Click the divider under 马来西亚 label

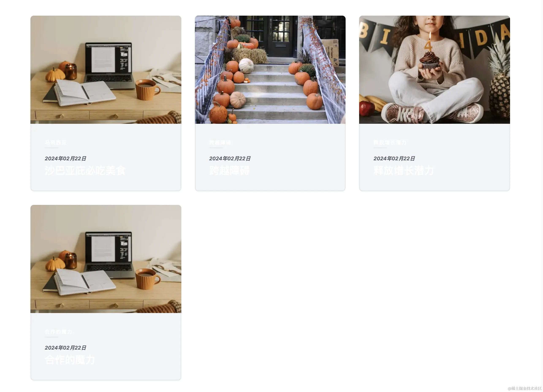[x=52, y=148]
